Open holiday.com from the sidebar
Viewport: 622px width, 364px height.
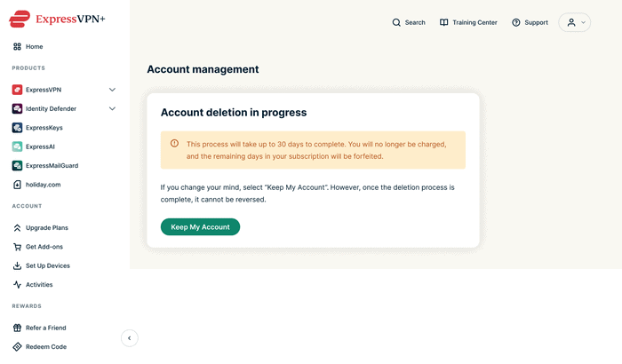pos(44,185)
